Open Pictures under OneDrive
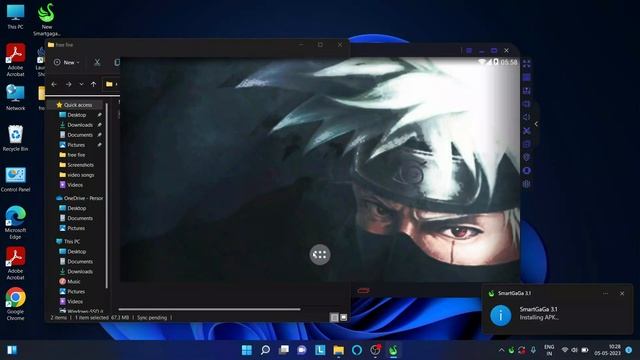The width and height of the screenshot is (640, 360). (72, 228)
